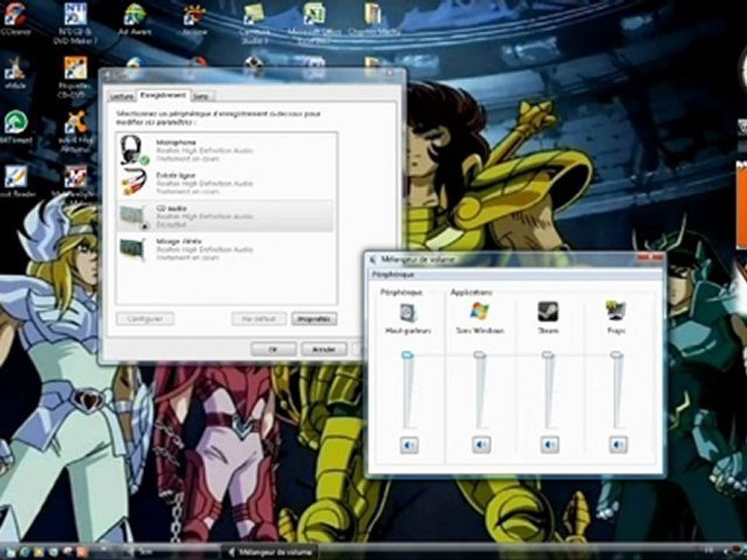Viewport: 747px width, 560px height.
Task: Click the Fraps volume slider handle
Action: (616, 355)
